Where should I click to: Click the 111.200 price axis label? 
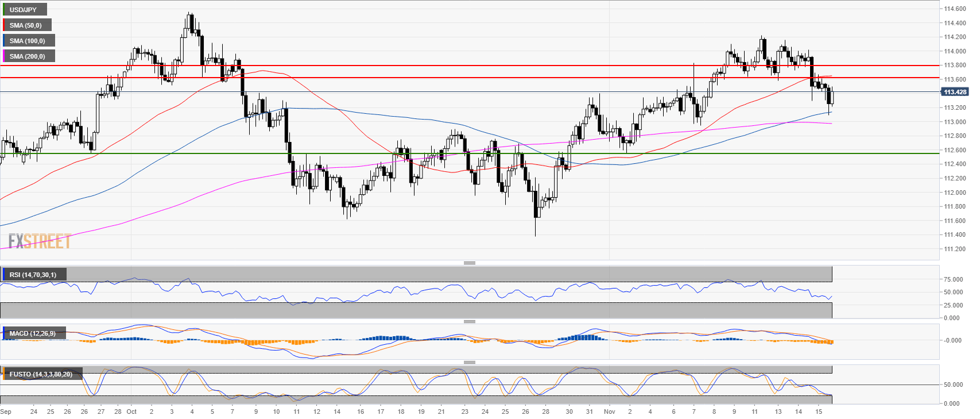[x=955, y=249]
